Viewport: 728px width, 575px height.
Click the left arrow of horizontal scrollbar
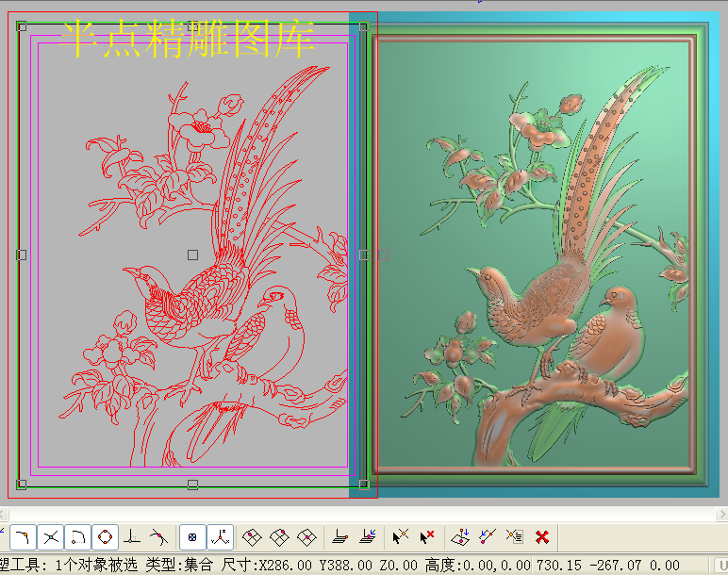(3, 515)
